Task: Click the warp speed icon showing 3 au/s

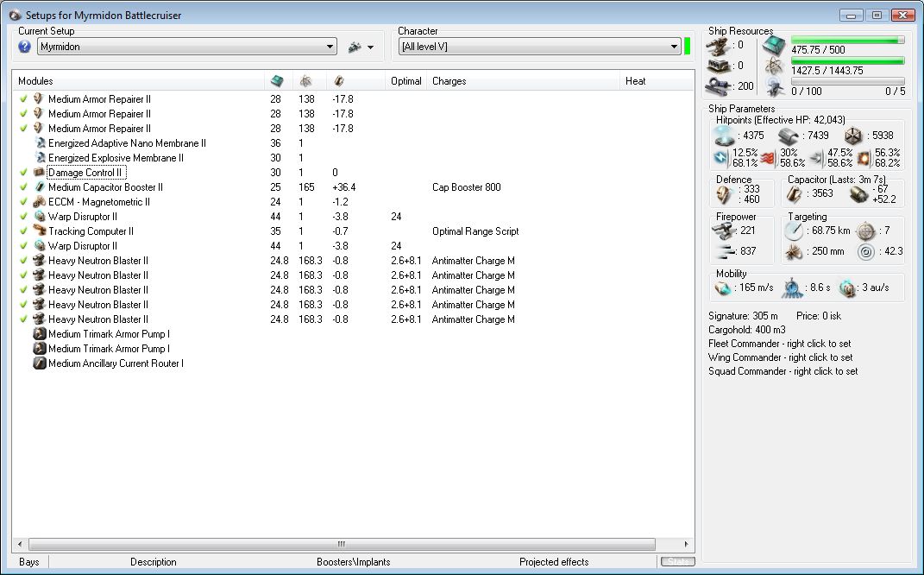Action: (x=847, y=287)
